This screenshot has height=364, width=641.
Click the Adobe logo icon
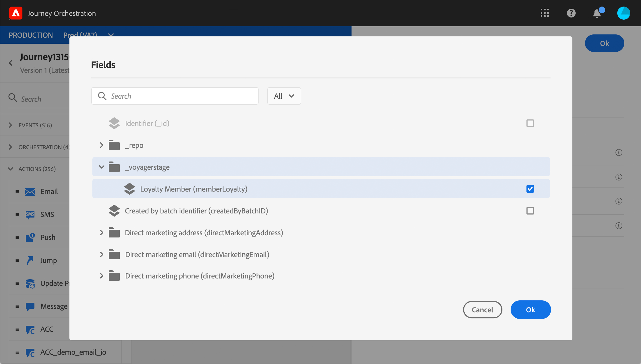pos(16,13)
